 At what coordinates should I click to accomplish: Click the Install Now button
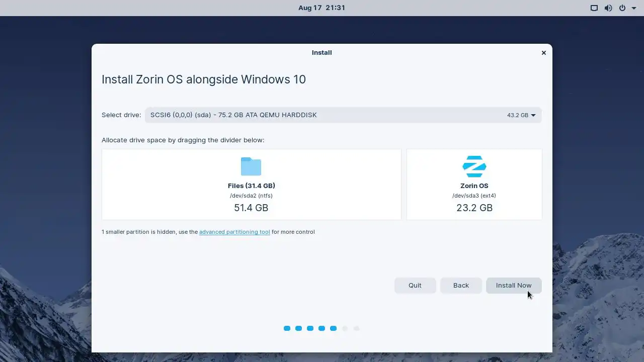tap(513, 285)
